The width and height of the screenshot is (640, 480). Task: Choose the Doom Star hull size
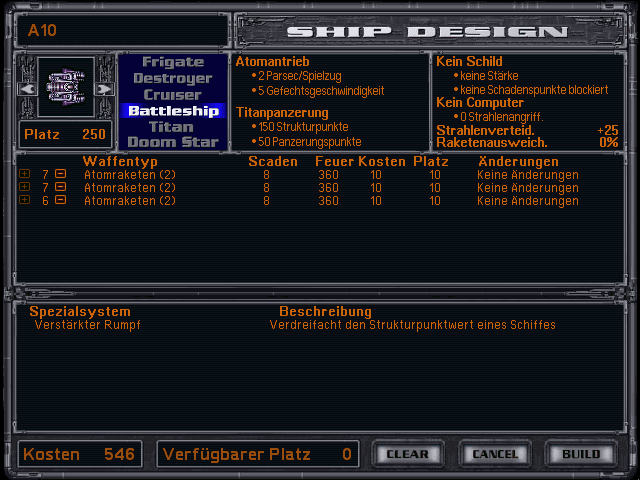(172, 142)
